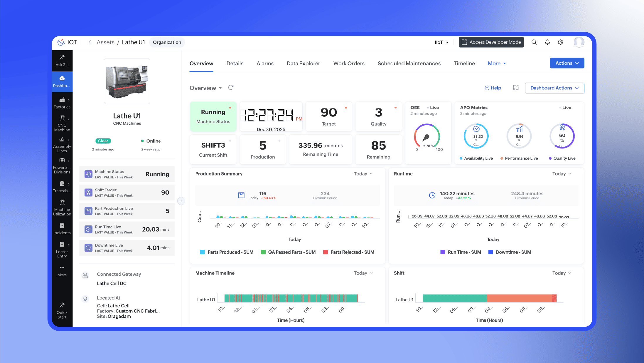644x363 pixels.
Task: Open Ask Zia assistant in sidebar
Action: pos(62,60)
